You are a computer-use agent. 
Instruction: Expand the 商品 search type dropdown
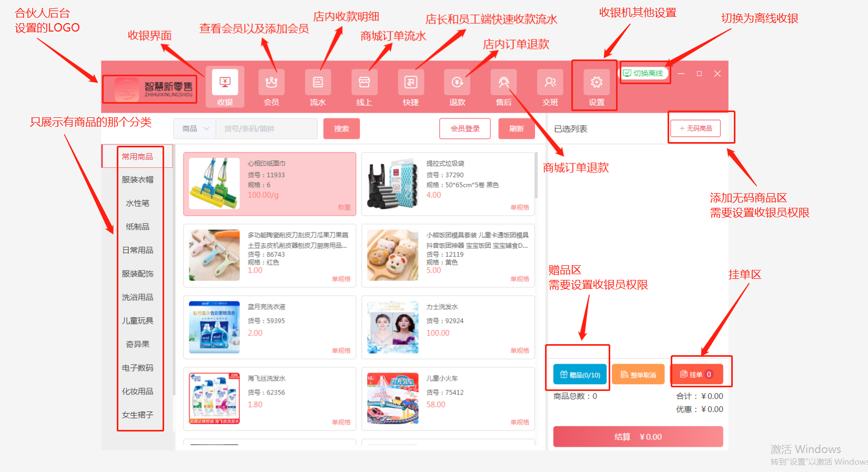pos(195,128)
